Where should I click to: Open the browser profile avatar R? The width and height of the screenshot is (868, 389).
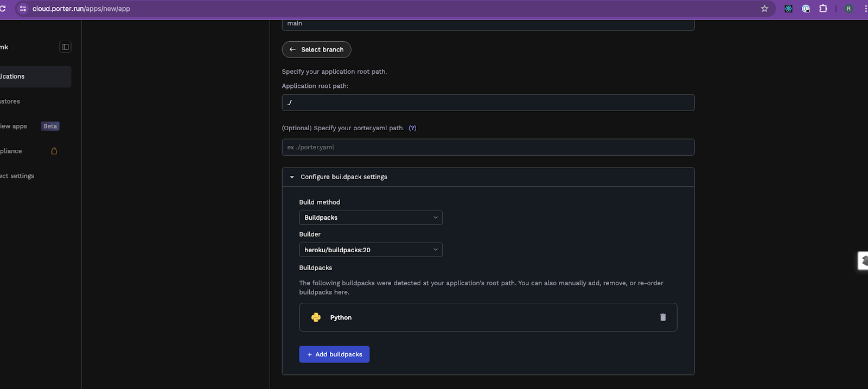point(848,9)
